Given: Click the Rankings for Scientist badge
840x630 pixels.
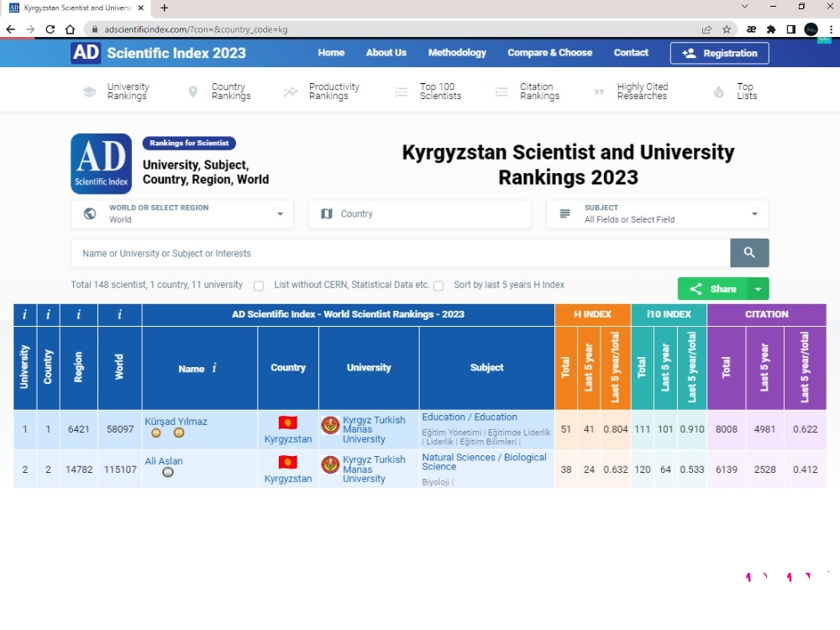Looking at the screenshot, I should tap(189, 143).
